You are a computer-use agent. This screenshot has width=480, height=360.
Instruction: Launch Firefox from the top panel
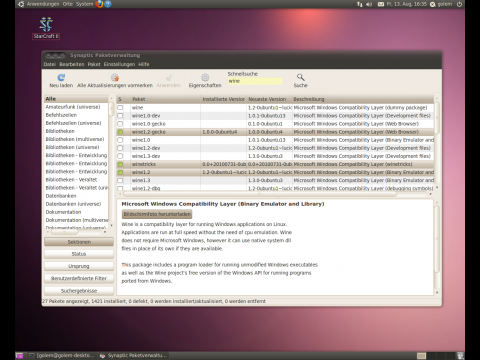pyautogui.click(x=99, y=4)
